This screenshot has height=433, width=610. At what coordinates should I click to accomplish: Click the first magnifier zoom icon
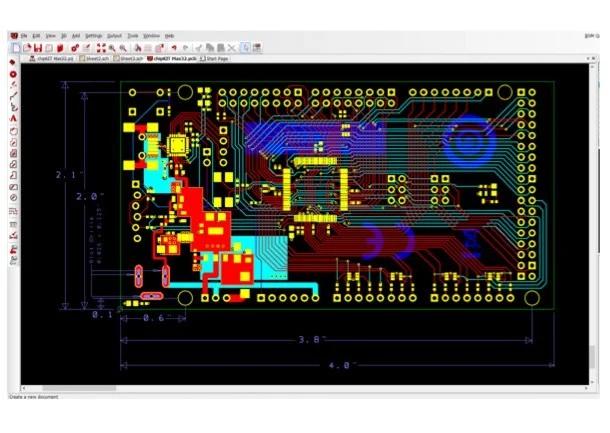112,48
